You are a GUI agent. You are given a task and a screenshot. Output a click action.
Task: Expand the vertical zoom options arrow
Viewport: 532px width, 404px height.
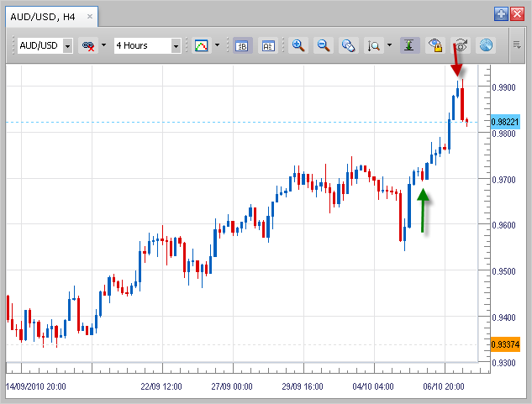389,45
